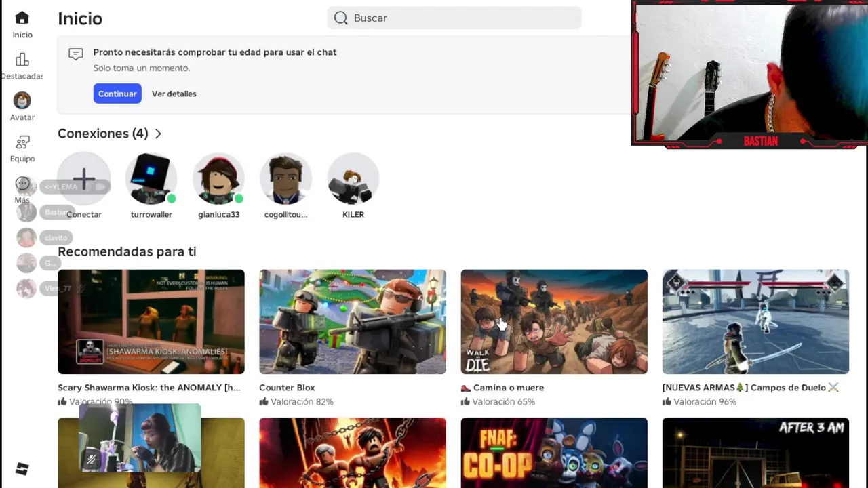Screen dimensions: 868x488
Task: Open the chained character game thumbnail
Action: point(353,453)
